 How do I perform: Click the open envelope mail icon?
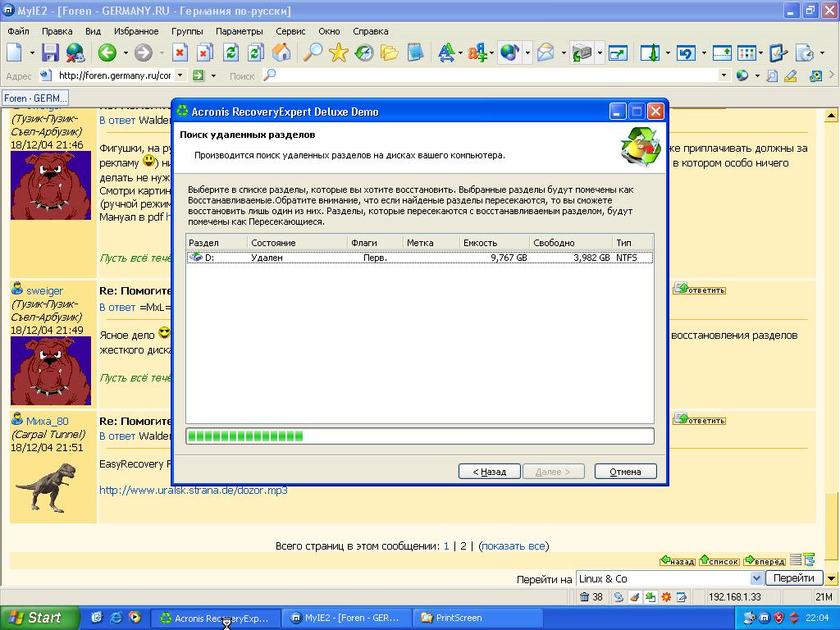click(546, 52)
